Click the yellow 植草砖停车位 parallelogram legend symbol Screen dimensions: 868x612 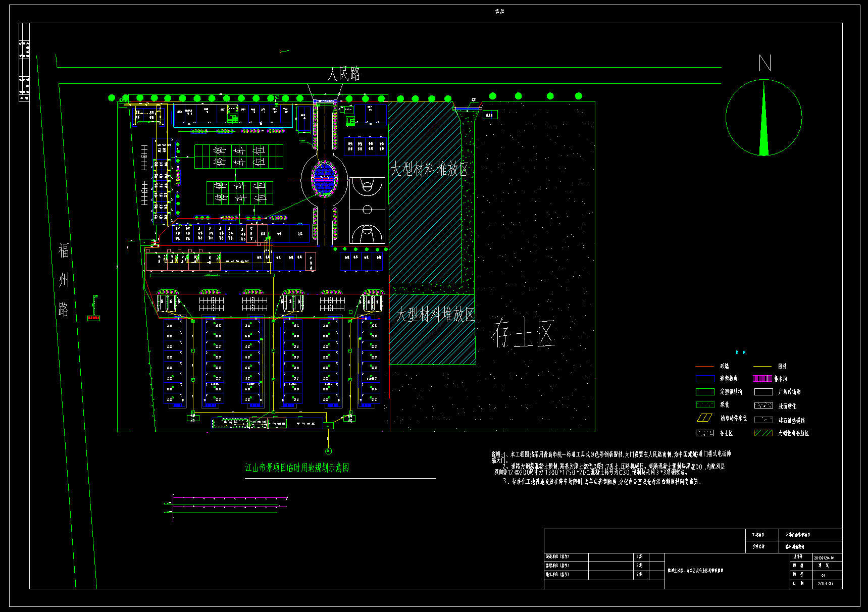coord(704,418)
